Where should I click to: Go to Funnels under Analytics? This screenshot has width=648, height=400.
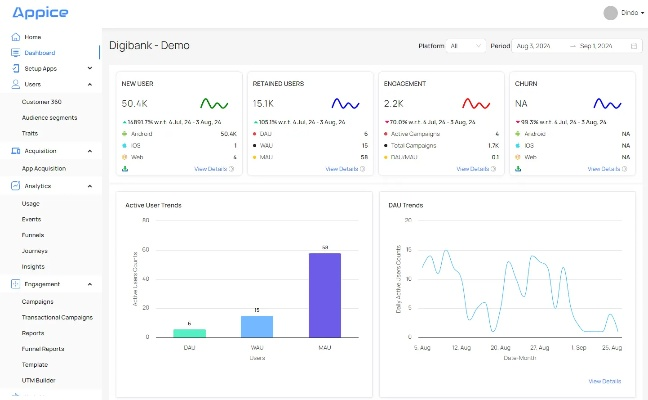pos(33,235)
